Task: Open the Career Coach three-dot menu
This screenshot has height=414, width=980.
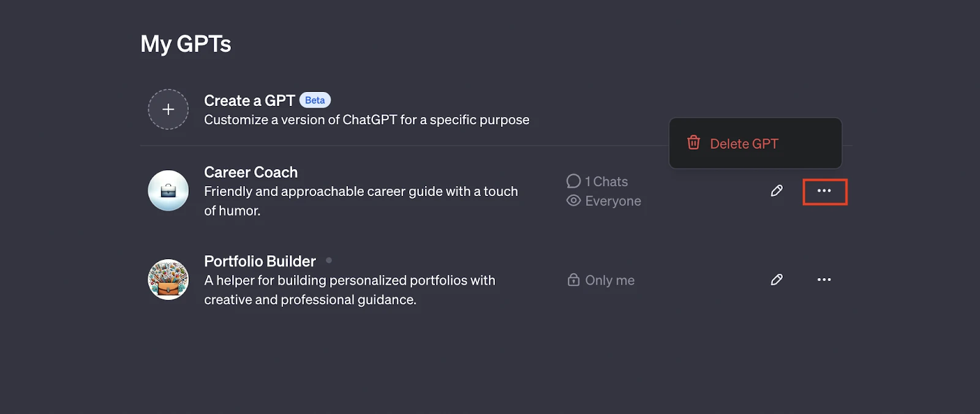Action: point(824,191)
